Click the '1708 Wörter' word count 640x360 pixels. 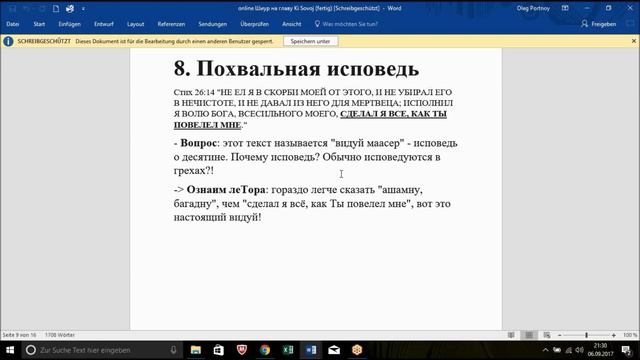pyautogui.click(x=60, y=335)
